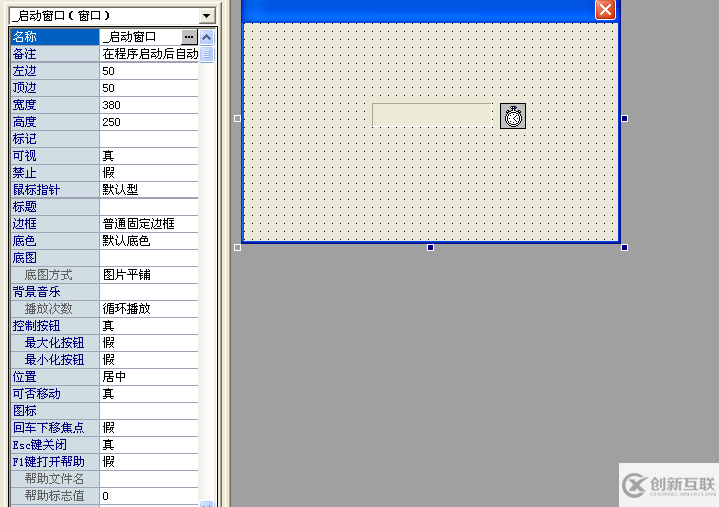Toggle the 最小化按钮 value 假
This screenshot has width=719, height=507.
149,360
